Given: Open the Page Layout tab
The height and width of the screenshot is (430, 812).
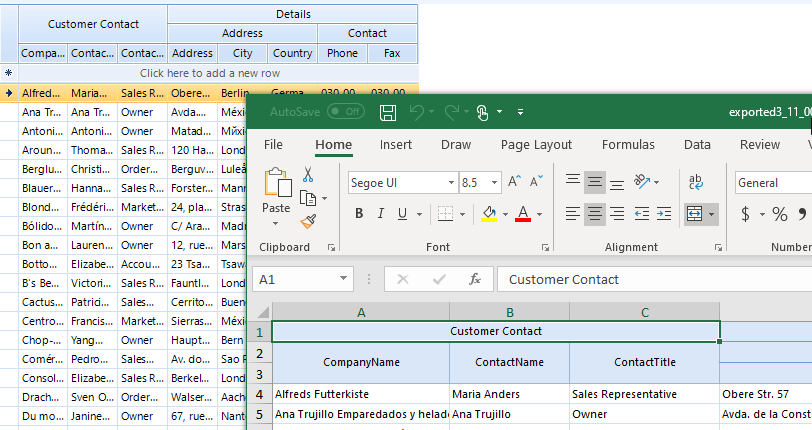Looking at the screenshot, I should tap(536, 145).
